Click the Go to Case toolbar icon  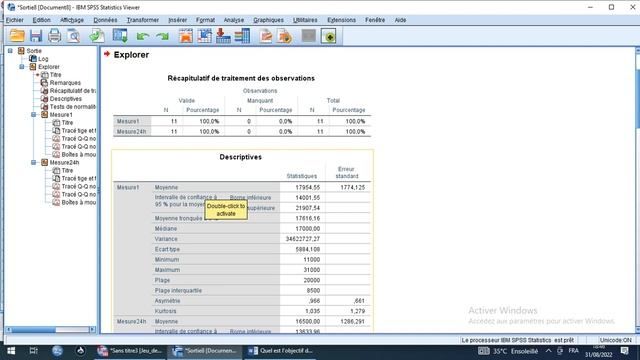(204, 36)
